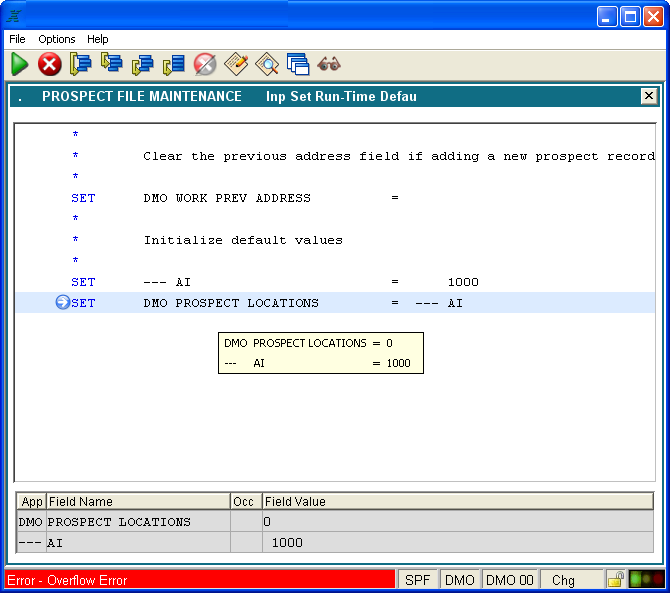Screen dimensions: 670x593
Task: Open the notepad with pencil tool
Action: [x=236, y=64]
